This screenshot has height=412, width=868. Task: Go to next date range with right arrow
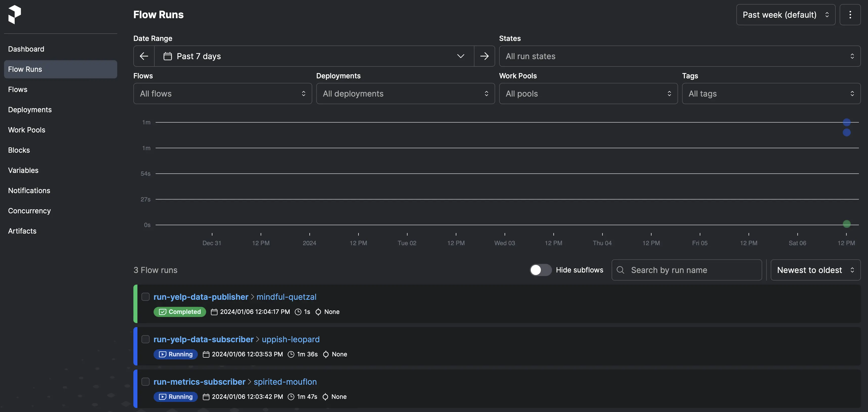tap(484, 56)
